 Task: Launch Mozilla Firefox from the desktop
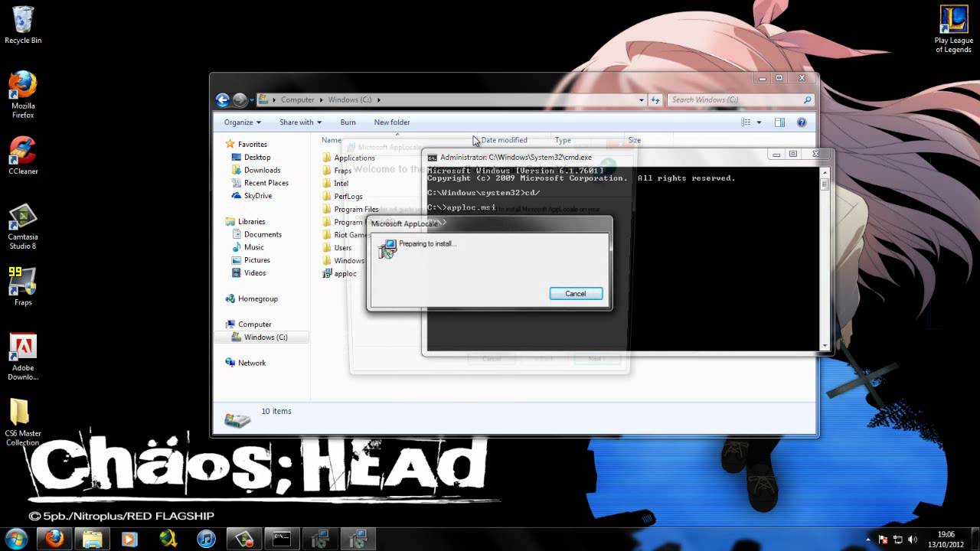point(23,94)
